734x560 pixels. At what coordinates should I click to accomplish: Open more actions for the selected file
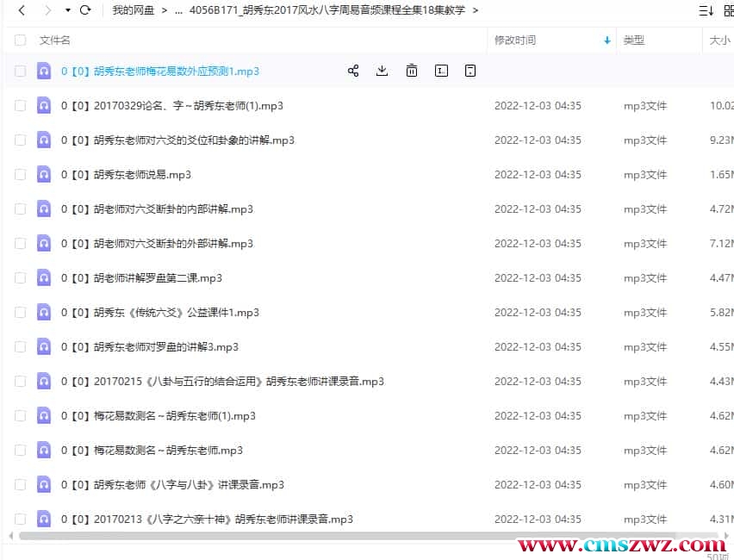point(470,71)
